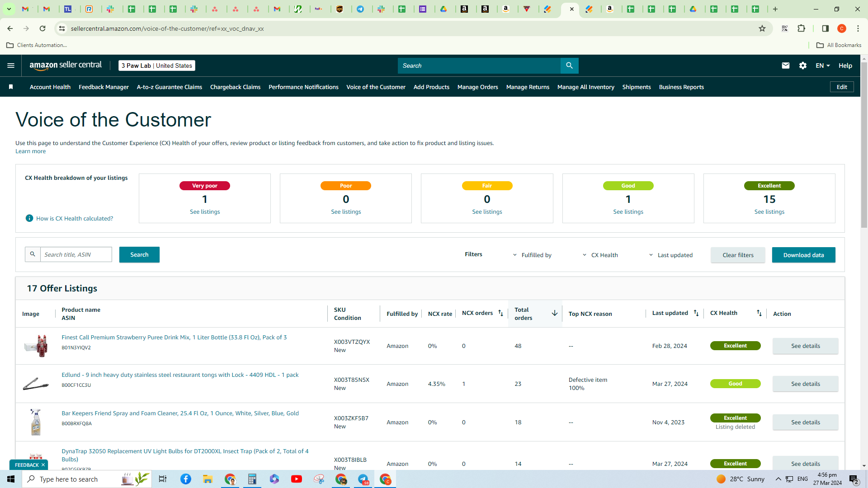Open the Chrome side panel icon

(826, 28)
